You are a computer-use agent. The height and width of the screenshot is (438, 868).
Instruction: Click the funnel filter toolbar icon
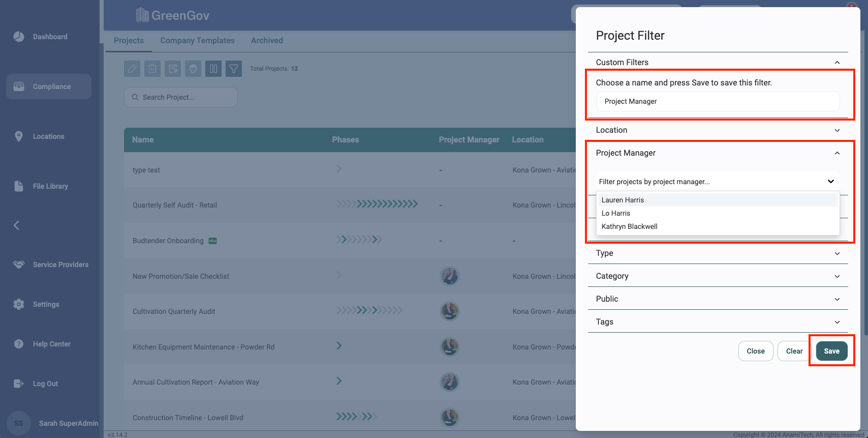pos(234,69)
